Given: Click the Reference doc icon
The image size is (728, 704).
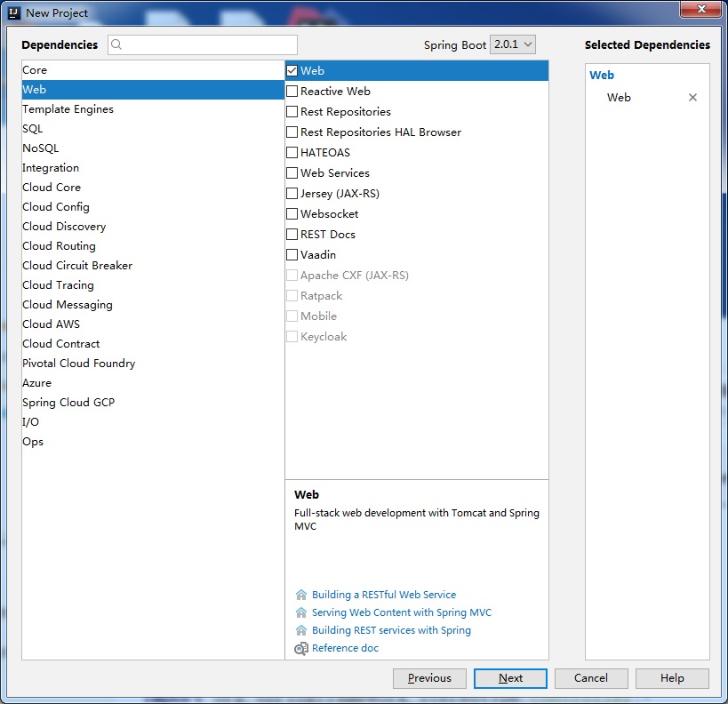Looking at the screenshot, I should click(301, 648).
